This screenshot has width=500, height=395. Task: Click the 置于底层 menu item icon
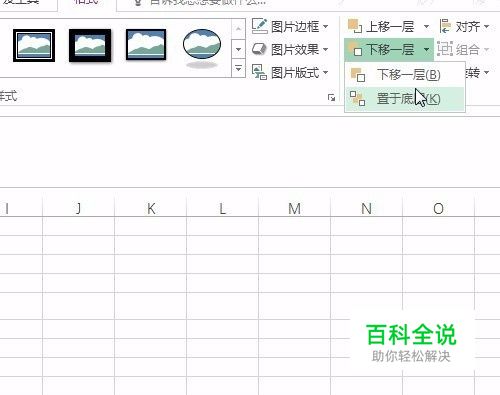pos(358,99)
